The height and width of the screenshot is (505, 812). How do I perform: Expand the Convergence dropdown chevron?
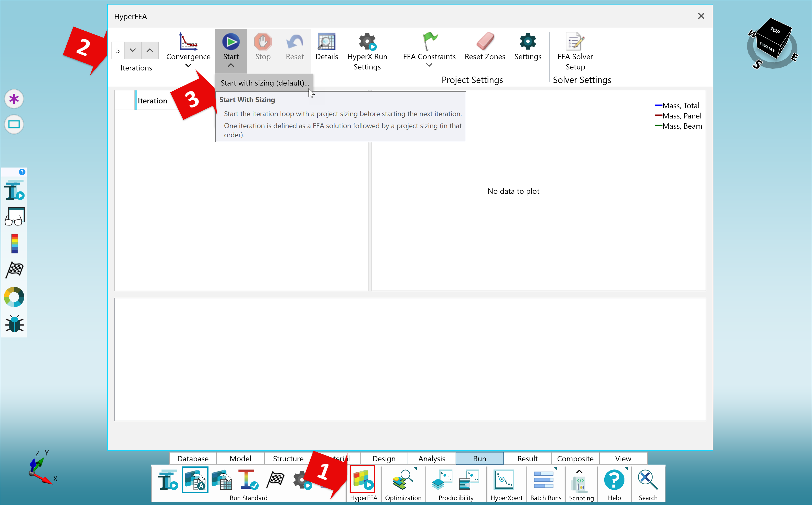(188, 65)
